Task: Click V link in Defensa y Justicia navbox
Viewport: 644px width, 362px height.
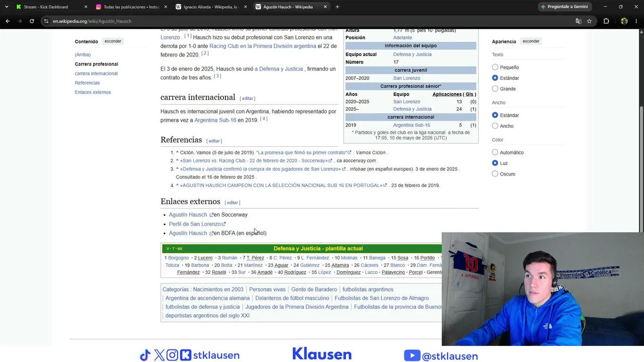Action: [168, 249]
